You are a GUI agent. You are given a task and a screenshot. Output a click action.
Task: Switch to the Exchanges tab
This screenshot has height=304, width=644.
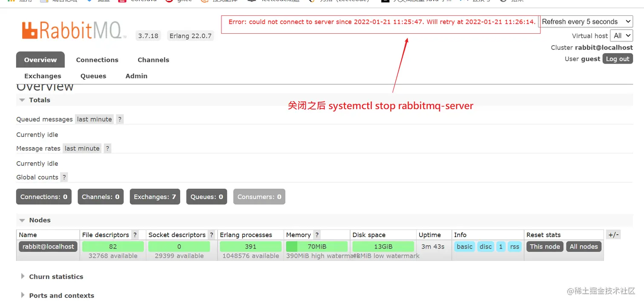(43, 76)
